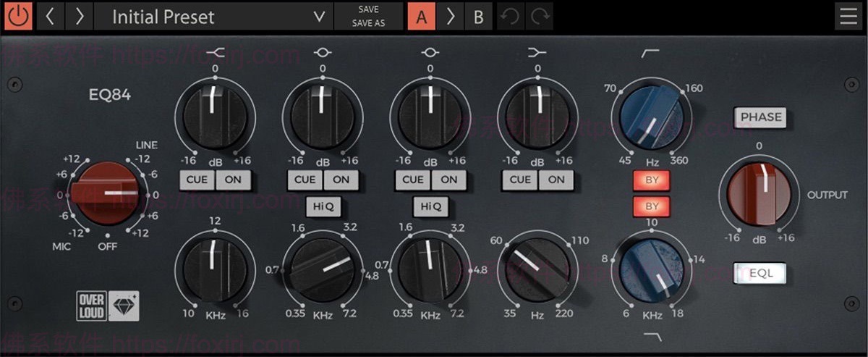Screen dimensions: 868x357
Task: Copy A to B using arrow
Action: [x=451, y=17]
